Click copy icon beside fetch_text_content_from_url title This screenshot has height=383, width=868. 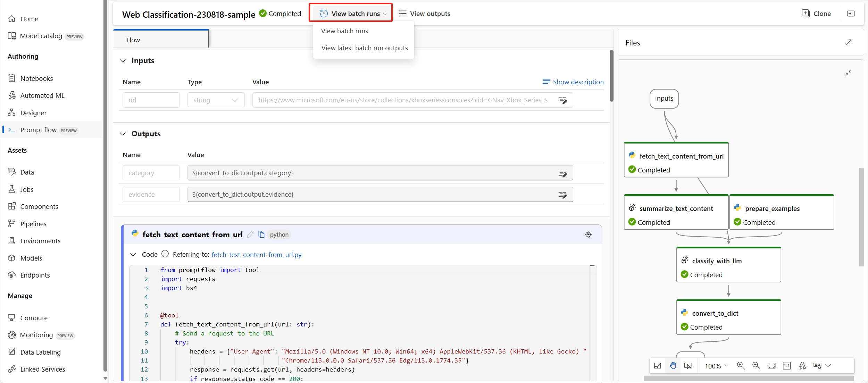[x=261, y=235]
